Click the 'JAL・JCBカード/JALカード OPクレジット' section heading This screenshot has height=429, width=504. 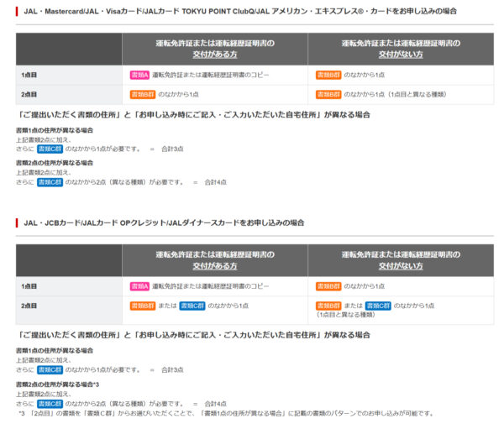pyautogui.click(x=164, y=222)
